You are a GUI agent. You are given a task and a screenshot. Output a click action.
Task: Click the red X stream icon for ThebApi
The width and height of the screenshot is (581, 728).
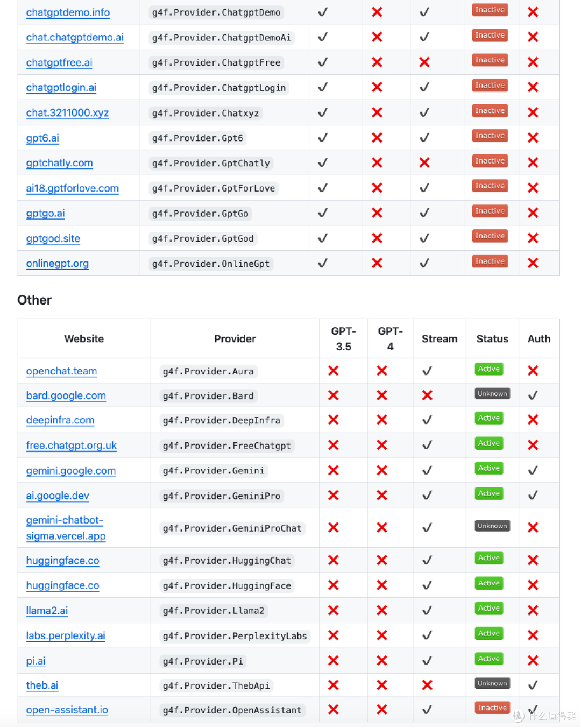click(x=427, y=685)
